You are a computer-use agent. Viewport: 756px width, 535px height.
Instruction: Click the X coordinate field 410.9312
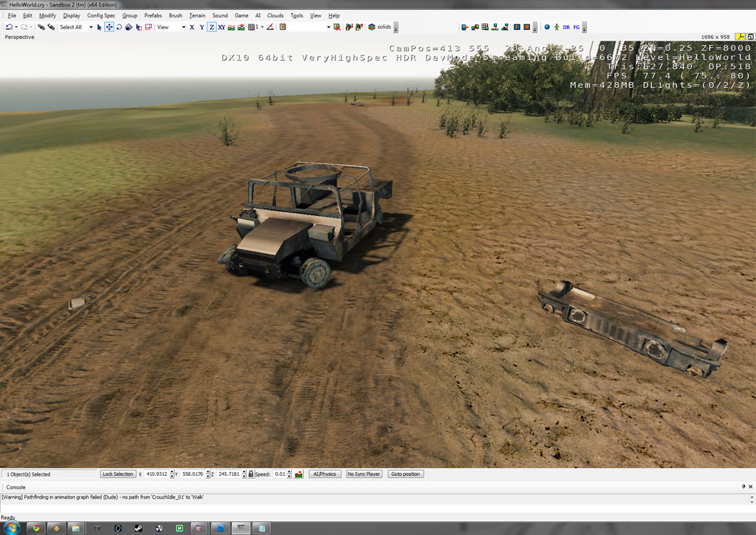[x=157, y=474]
